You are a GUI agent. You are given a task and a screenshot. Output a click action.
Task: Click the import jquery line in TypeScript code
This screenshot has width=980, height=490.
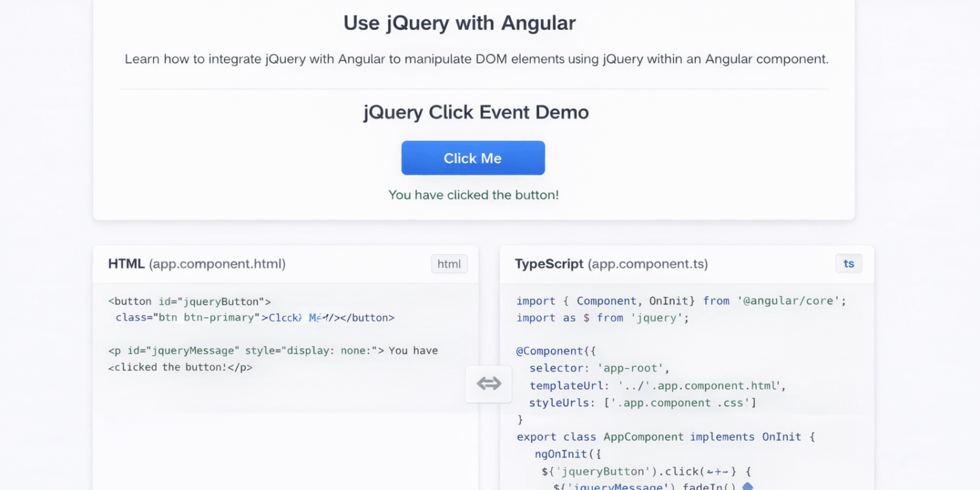(x=602, y=317)
